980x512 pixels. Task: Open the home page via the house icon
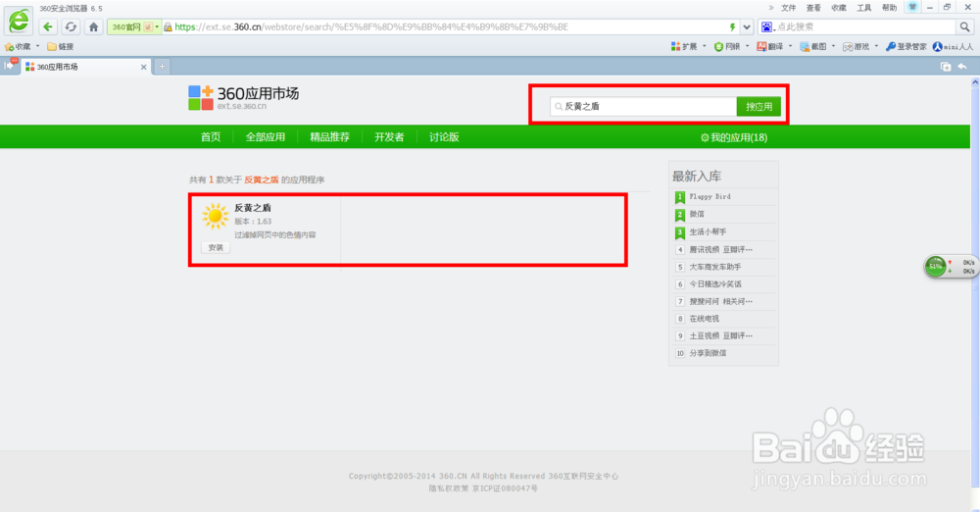pos(94,26)
